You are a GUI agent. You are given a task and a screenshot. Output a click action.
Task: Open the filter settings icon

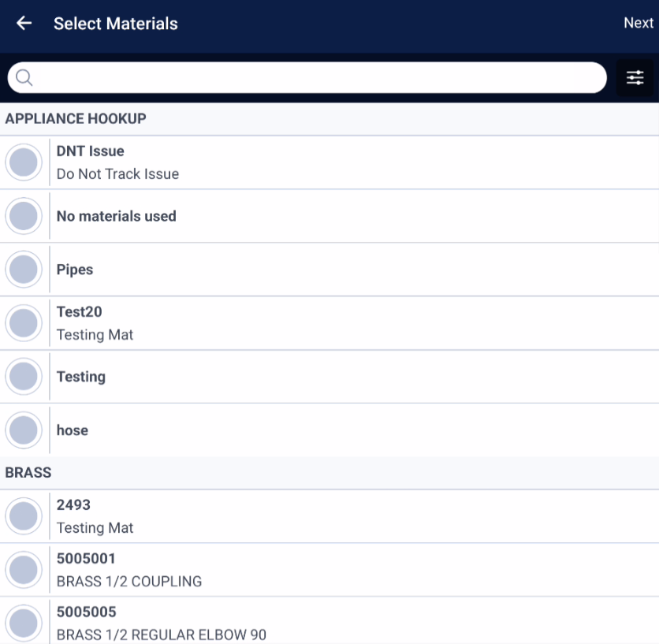click(635, 78)
